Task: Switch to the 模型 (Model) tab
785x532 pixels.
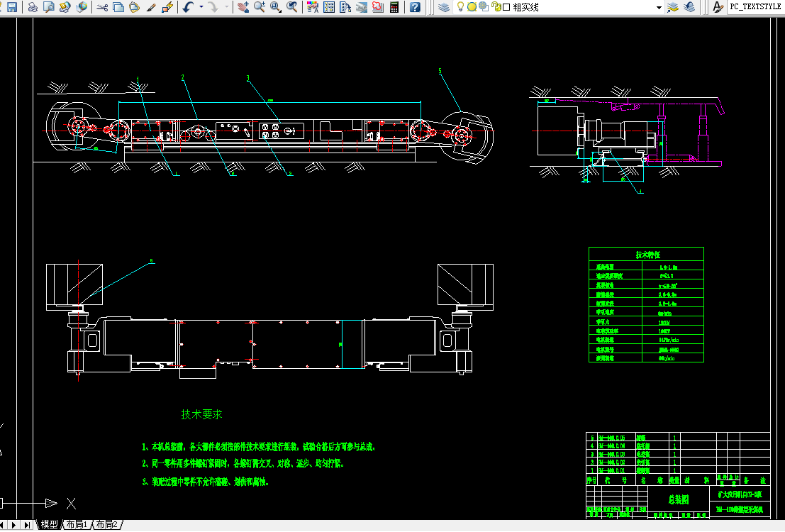Action: [x=49, y=524]
